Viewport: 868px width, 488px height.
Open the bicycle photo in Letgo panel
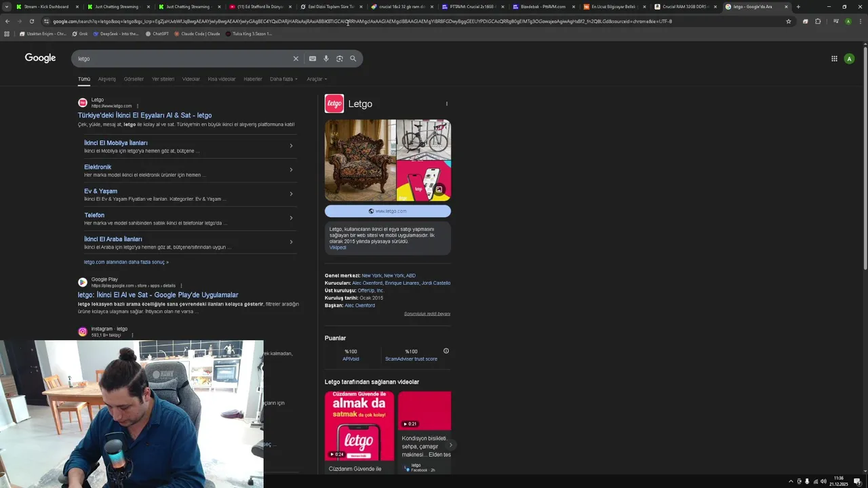point(424,140)
